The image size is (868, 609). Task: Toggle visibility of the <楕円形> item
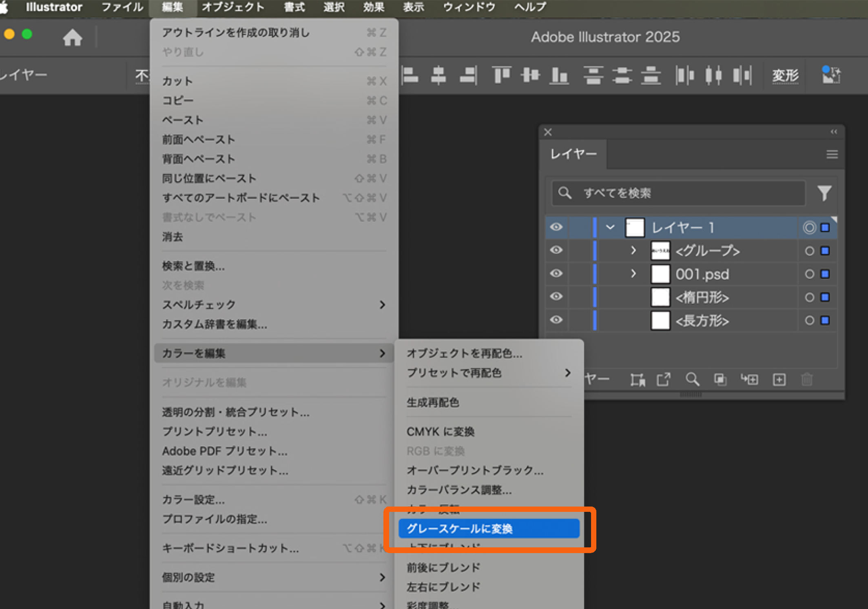pyautogui.click(x=556, y=297)
